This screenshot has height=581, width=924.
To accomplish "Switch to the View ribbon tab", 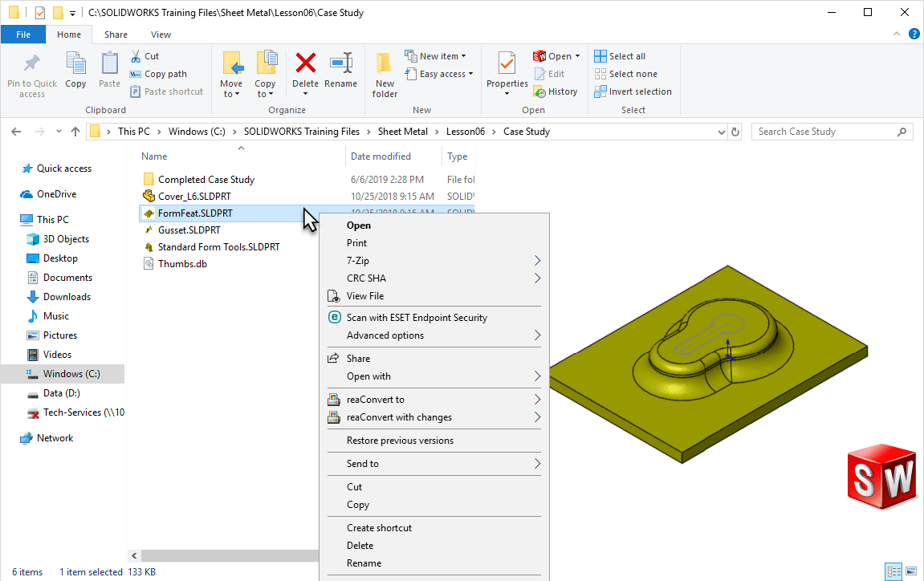I will pos(161,35).
